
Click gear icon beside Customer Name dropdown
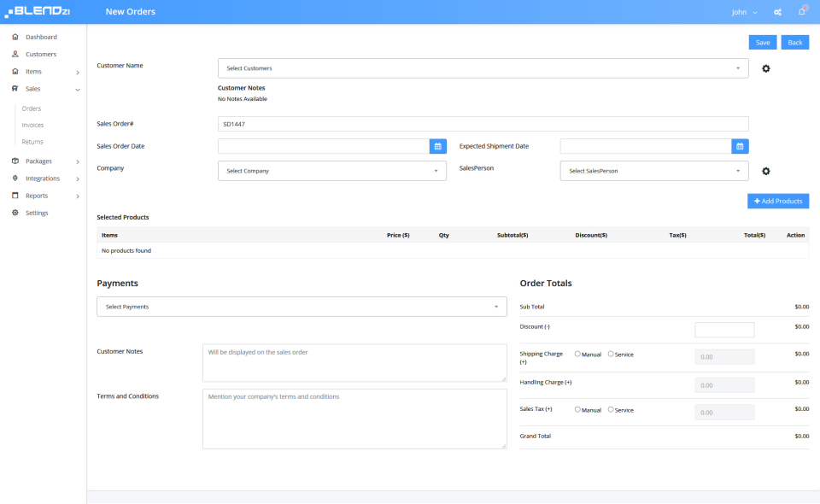[x=765, y=68]
